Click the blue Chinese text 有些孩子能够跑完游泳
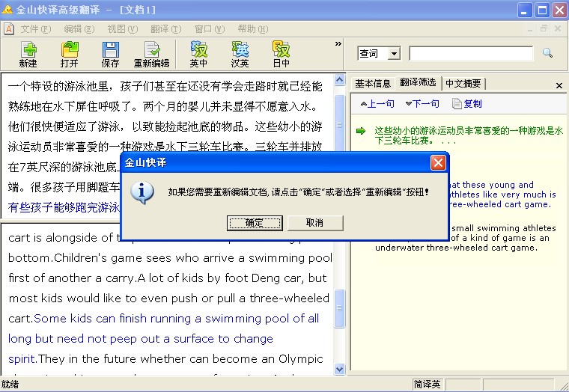The image size is (569, 392). point(64,207)
